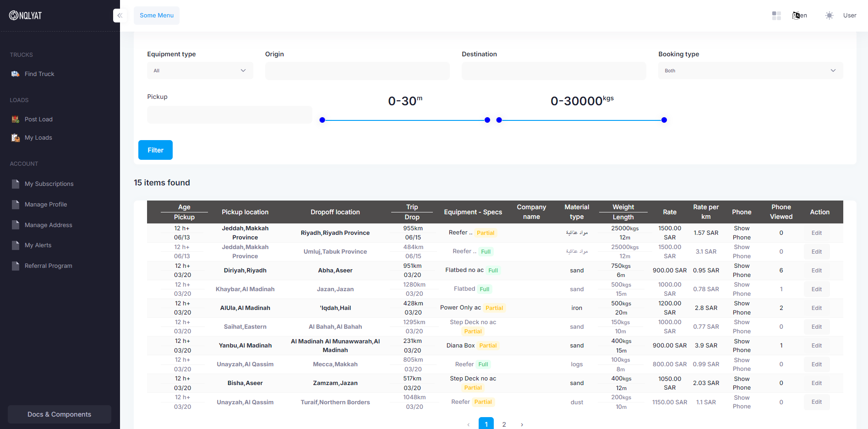Go to page 2 of results
The width and height of the screenshot is (868, 429).
[x=504, y=424]
